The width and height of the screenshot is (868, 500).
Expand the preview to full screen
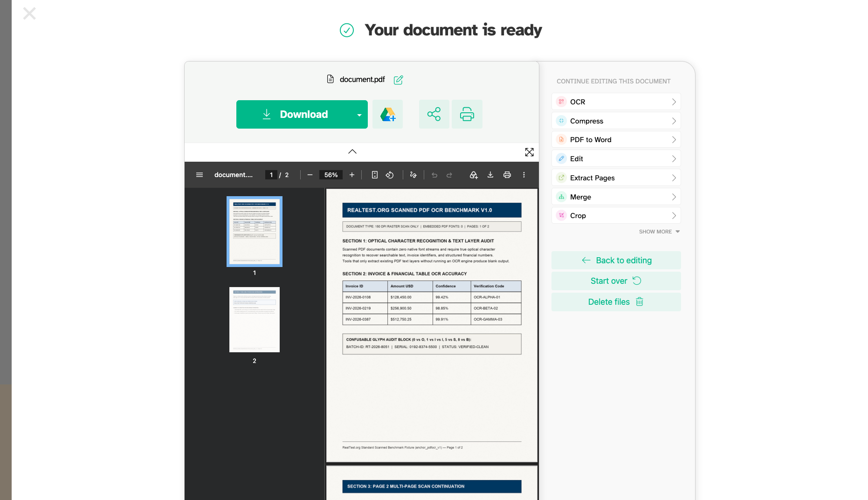click(x=529, y=152)
